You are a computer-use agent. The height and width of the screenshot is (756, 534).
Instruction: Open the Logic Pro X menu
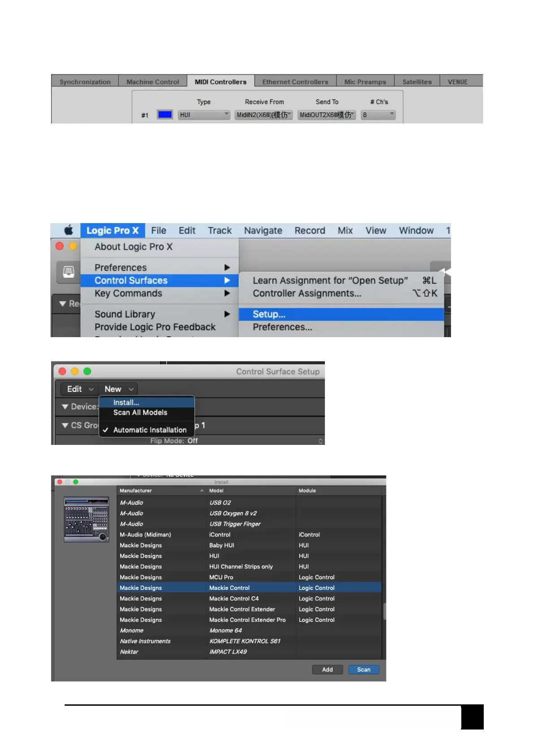click(x=113, y=230)
